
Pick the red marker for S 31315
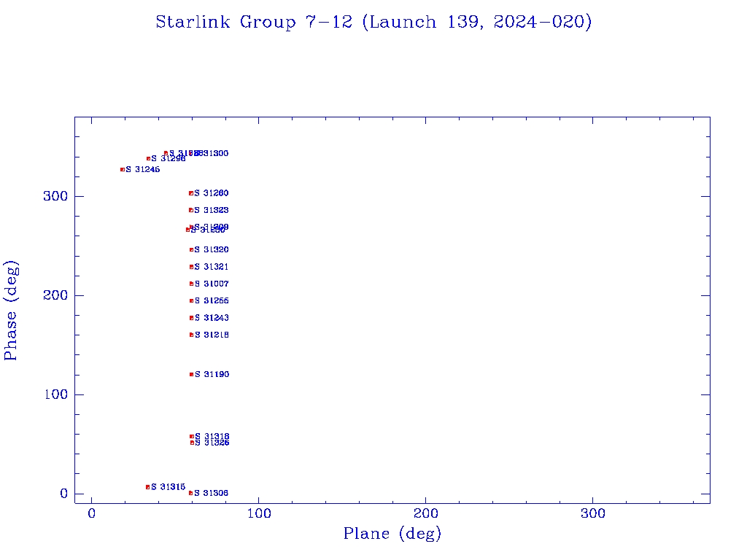click(147, 486)
